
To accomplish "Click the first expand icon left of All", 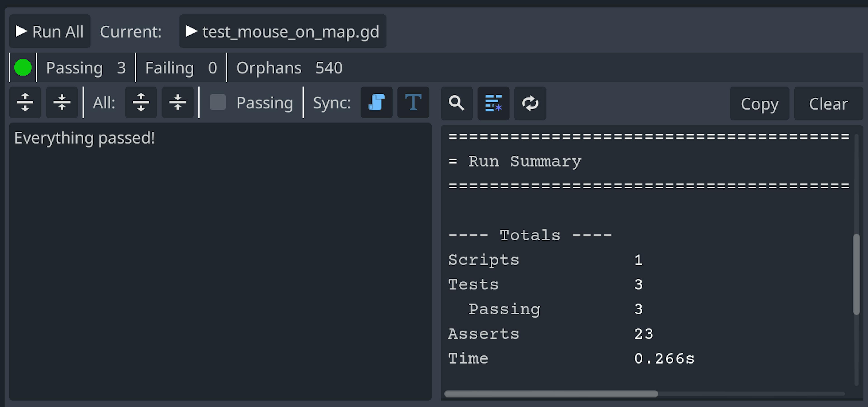I will pyautogui.click(x=25, y=102).
